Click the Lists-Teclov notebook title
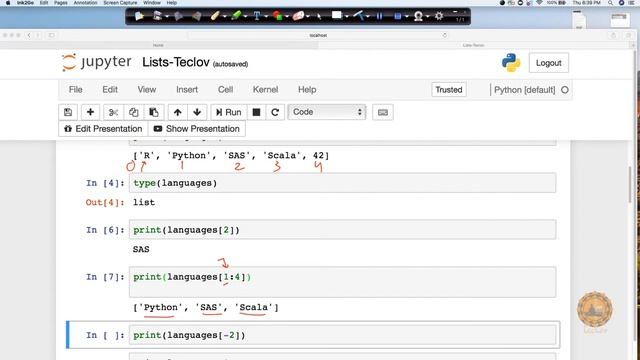640x360 pixels. click(176, 62)
